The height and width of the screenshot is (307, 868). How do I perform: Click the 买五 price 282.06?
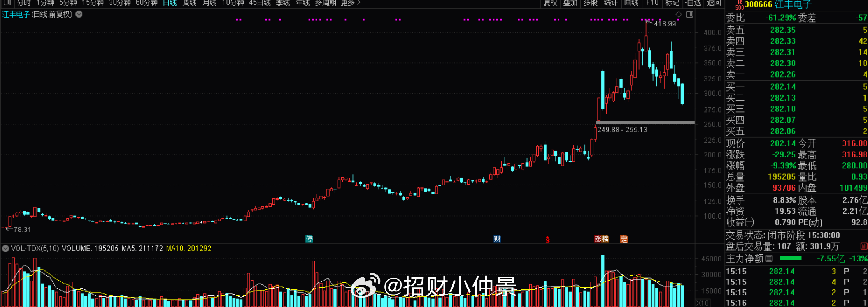[x=783, y=131]
